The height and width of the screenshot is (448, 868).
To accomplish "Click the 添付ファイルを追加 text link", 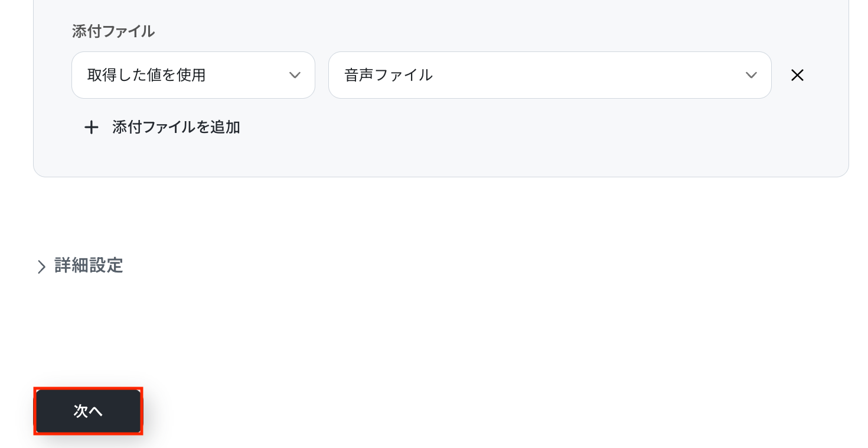I will pyautogui.click(x=176, y=128).
